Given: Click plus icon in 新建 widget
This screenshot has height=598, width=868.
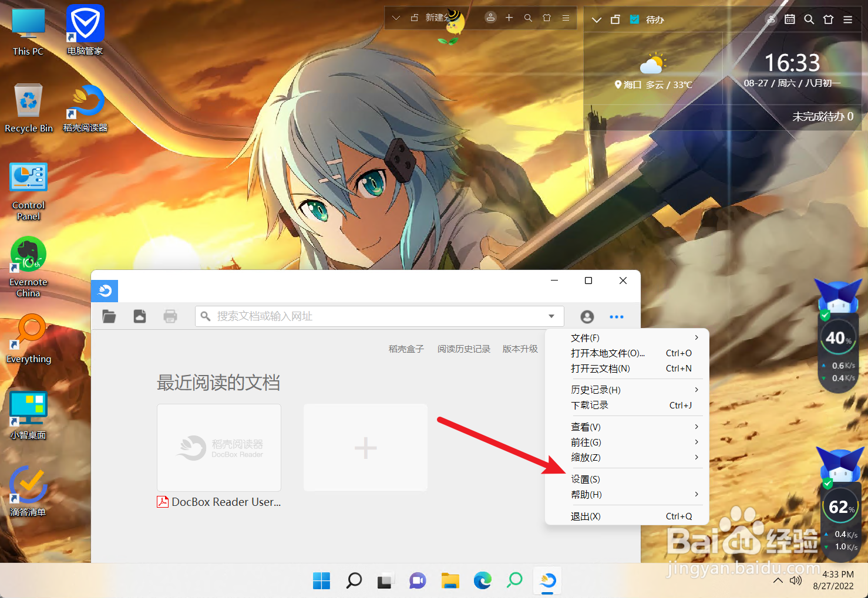Looking at the screenshot, I should pyautogui.click(x=509, y=18).
